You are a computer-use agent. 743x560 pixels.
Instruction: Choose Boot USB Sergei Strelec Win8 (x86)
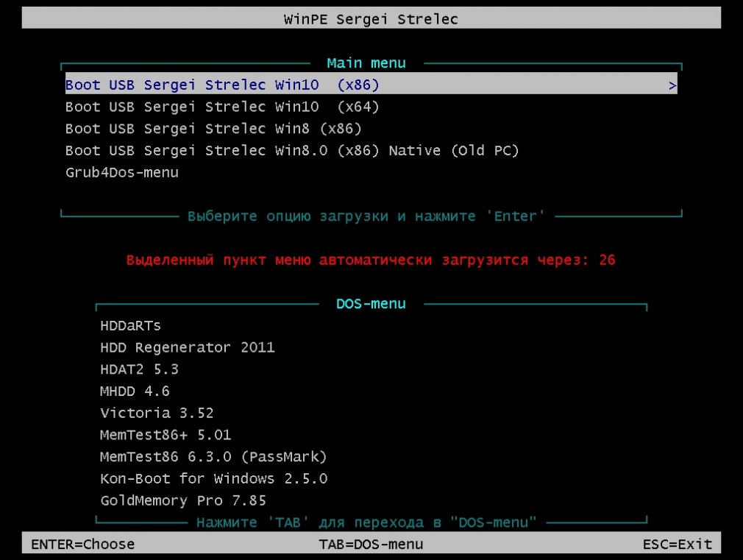coord(213,129)
